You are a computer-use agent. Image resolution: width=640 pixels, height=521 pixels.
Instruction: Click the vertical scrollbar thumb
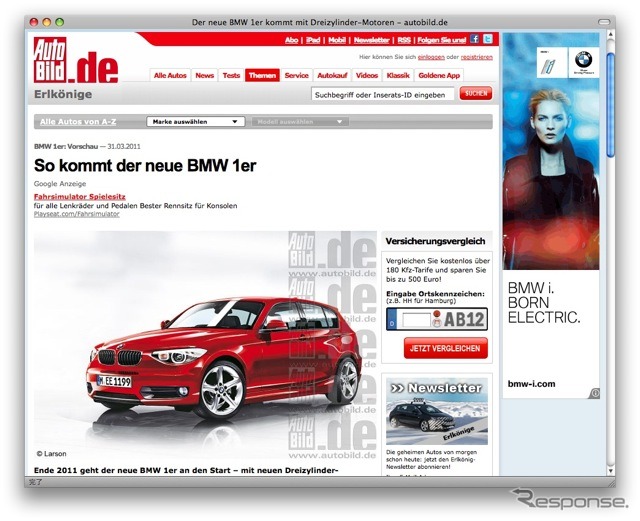tap(610, 104)
